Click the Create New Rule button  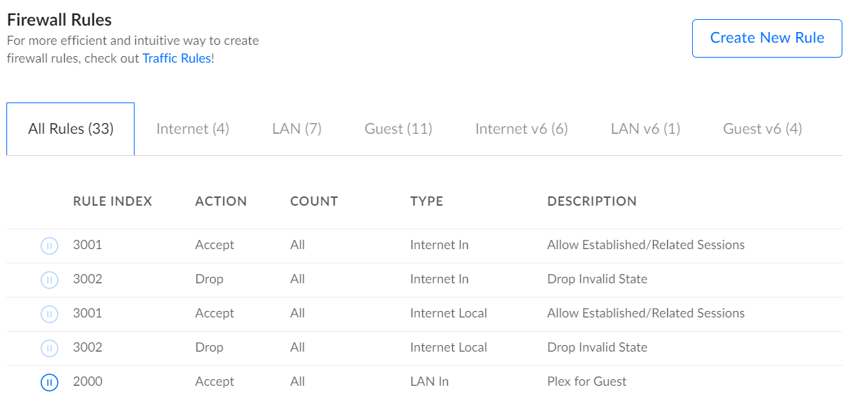coord(767,38)
